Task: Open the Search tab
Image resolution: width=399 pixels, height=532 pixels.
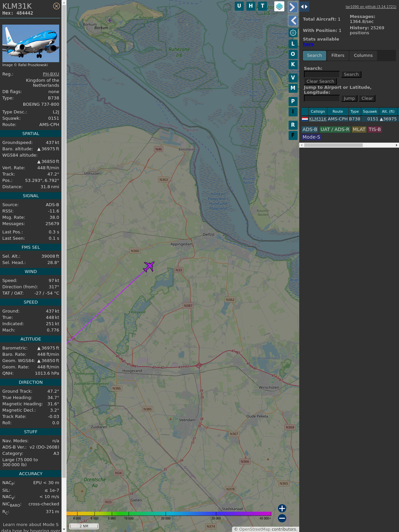Action: click(315, 56)
